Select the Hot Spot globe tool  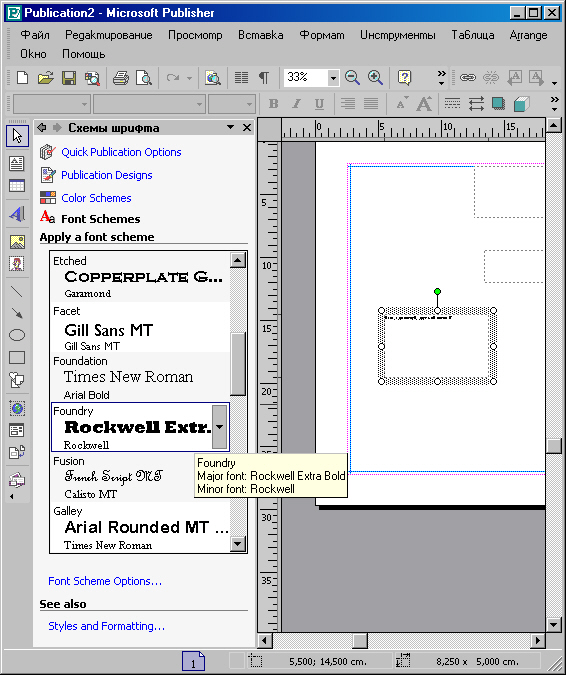coord(17,408)
